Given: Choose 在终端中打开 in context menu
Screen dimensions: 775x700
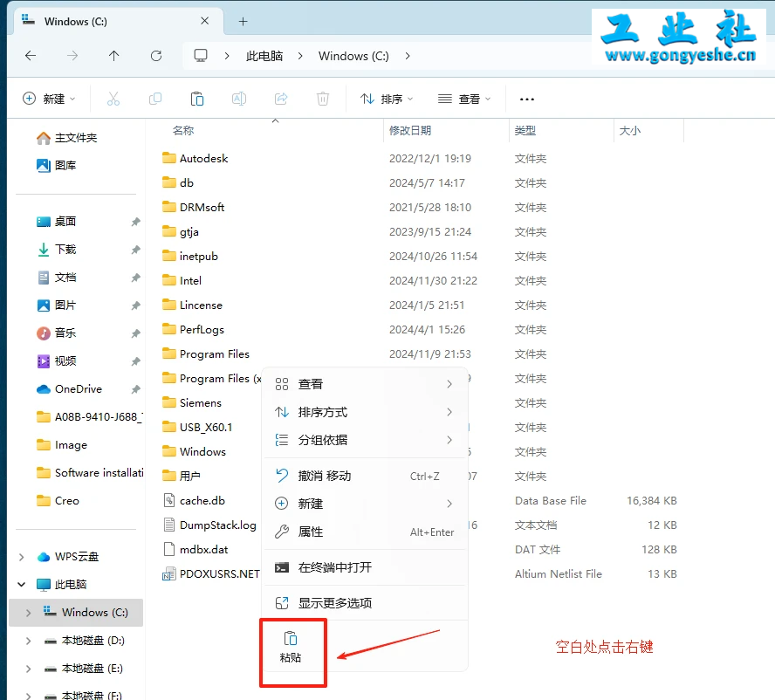Looking at the screenshot, I should tap(365, 567).
